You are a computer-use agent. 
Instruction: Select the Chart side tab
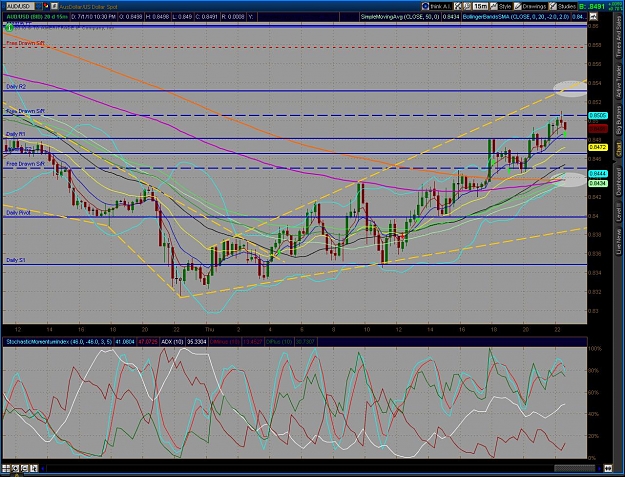click(x=619, y=149)
